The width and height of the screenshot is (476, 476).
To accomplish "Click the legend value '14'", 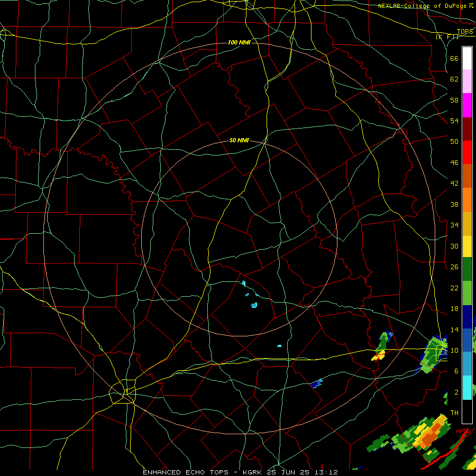I will [454, 329].
